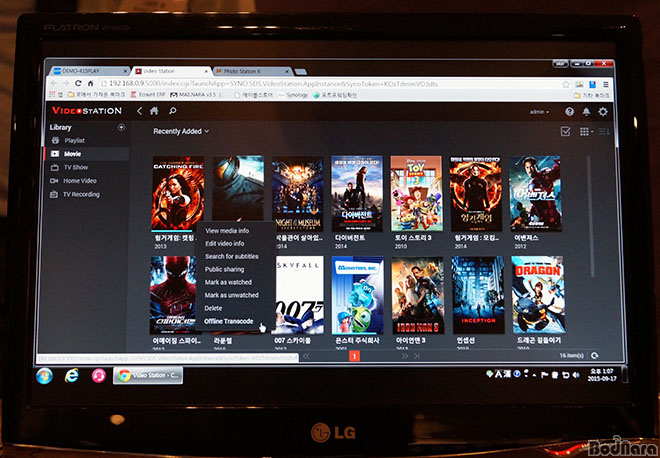
Task: Switch to the Photo Station 6 tab
Action: pyautogui.click(x=253, y=71)
